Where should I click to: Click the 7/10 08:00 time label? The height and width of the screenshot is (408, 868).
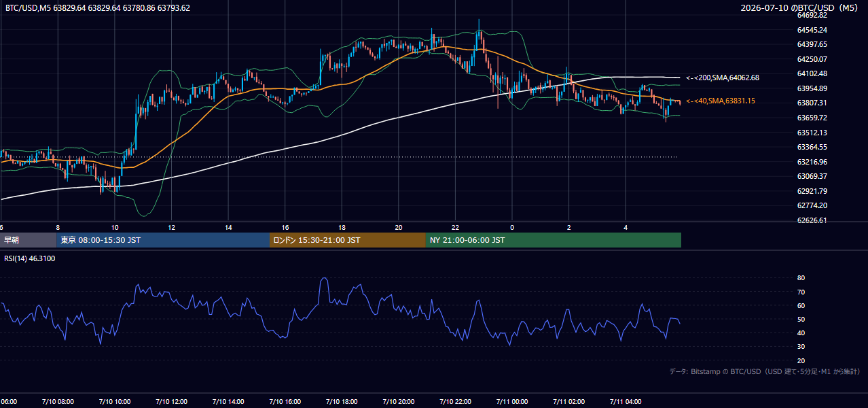click(58, 401)
